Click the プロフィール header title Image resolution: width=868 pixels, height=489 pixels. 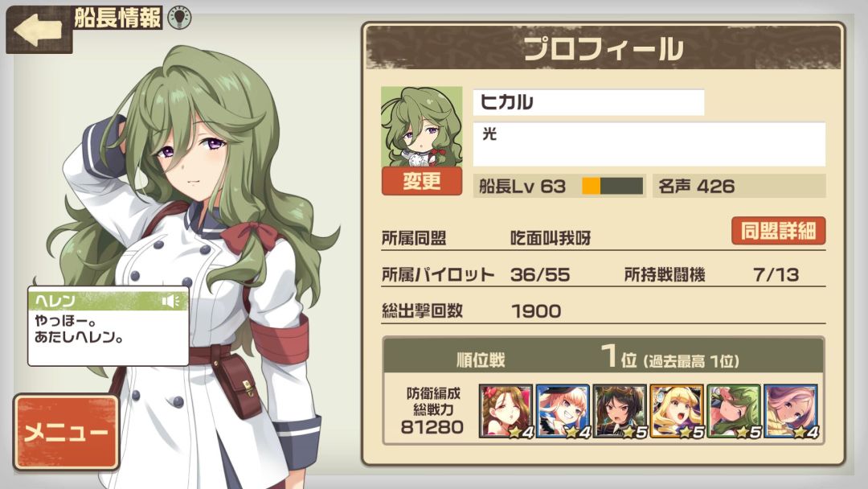(x=604, y=49)
